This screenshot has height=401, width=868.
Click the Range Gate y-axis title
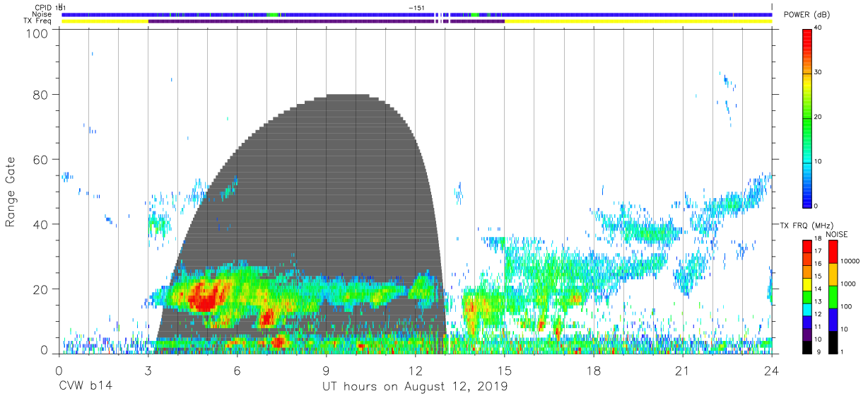pyautogui.click(x=11, y=193)
